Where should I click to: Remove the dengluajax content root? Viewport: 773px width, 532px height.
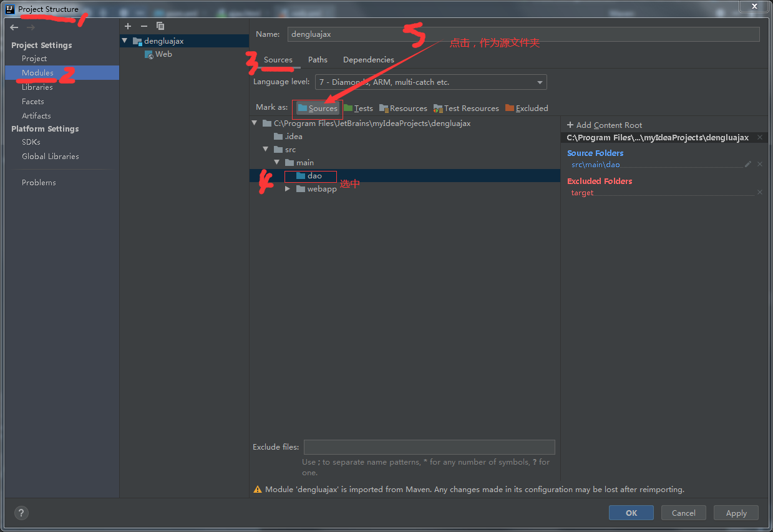coord(760,138)
